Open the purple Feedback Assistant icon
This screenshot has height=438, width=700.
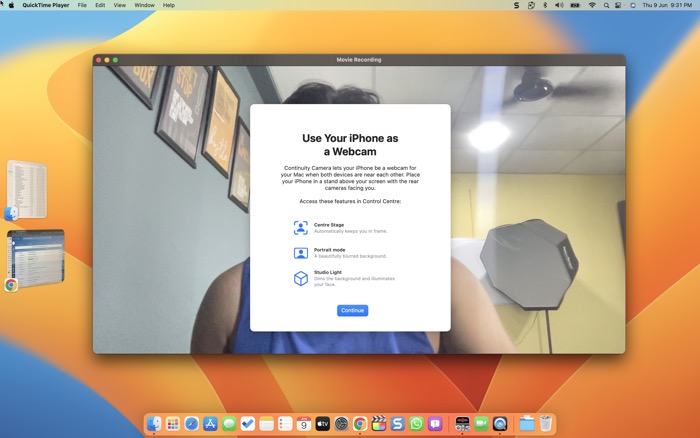(435, 423)
